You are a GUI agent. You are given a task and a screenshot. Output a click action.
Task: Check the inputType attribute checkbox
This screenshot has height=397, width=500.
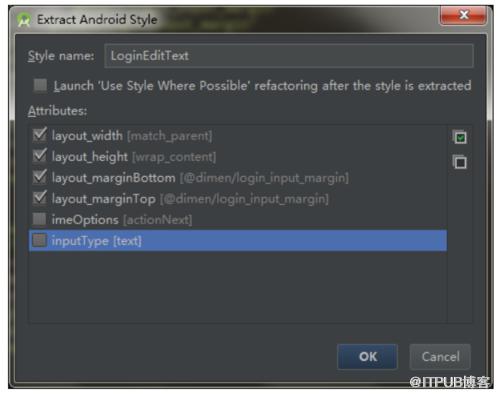pyautogui.click(x=40, y=240)
